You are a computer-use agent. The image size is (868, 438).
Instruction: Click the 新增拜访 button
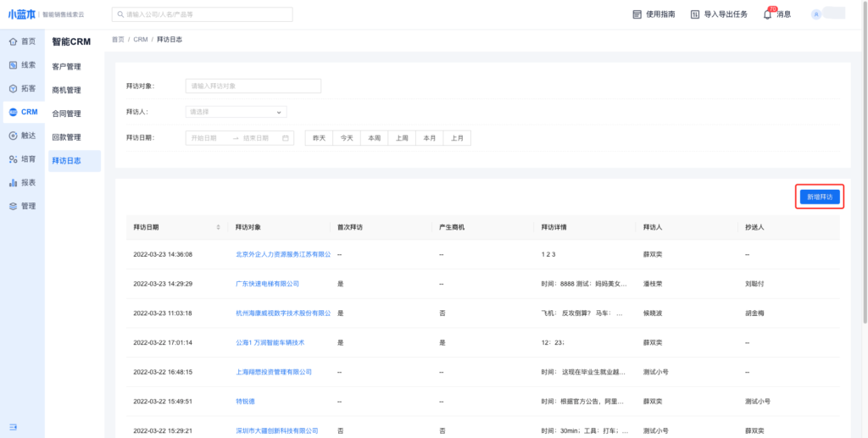[820, 197]
